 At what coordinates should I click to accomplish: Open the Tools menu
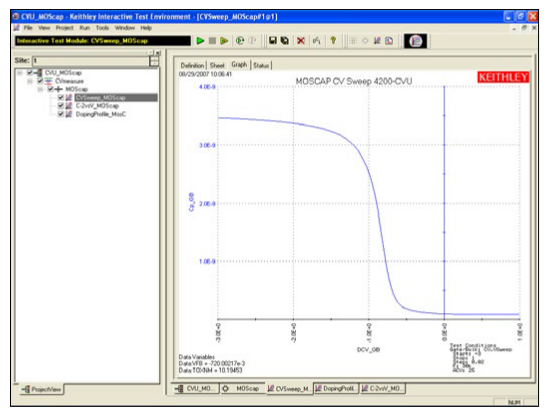click(x=102, y=28)
